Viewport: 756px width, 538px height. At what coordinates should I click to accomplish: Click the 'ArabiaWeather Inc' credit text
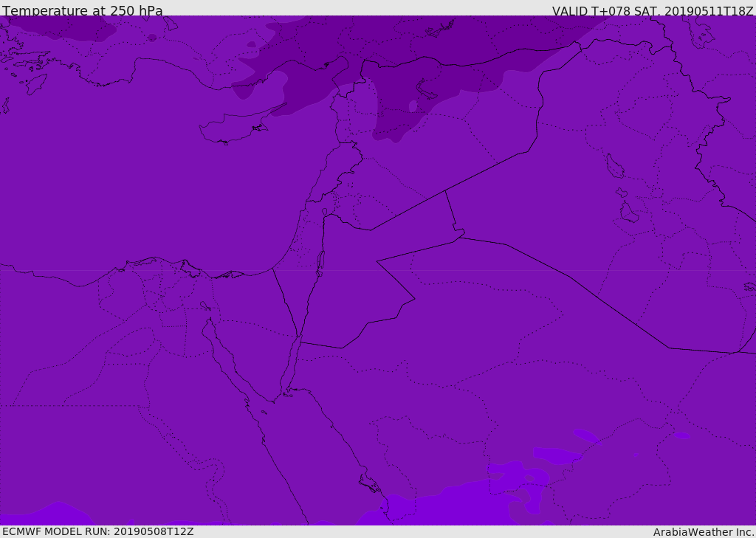click(x=703, y=532)
